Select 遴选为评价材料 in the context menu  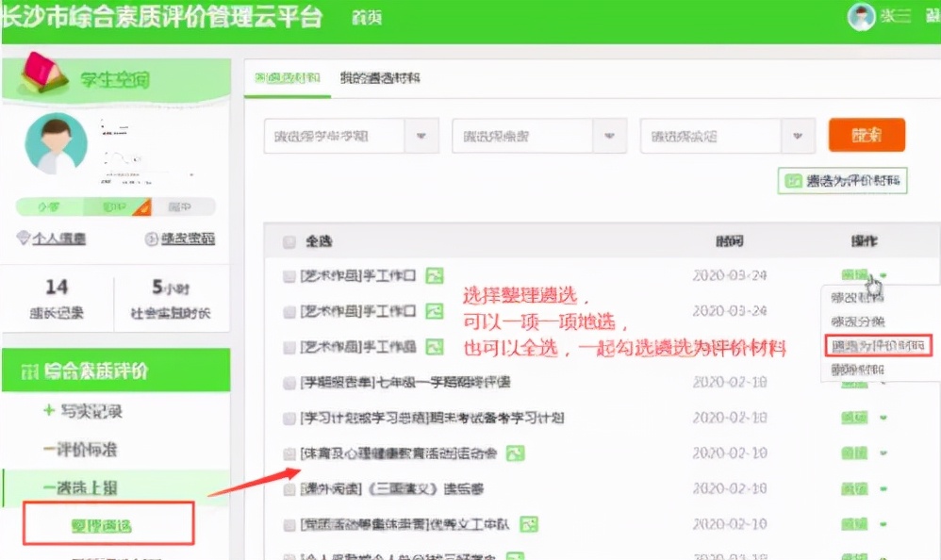pyautogui.click(x=879, y=344)
